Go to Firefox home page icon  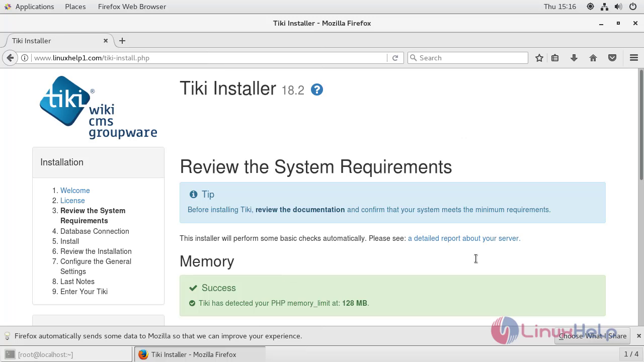[593, 58]
